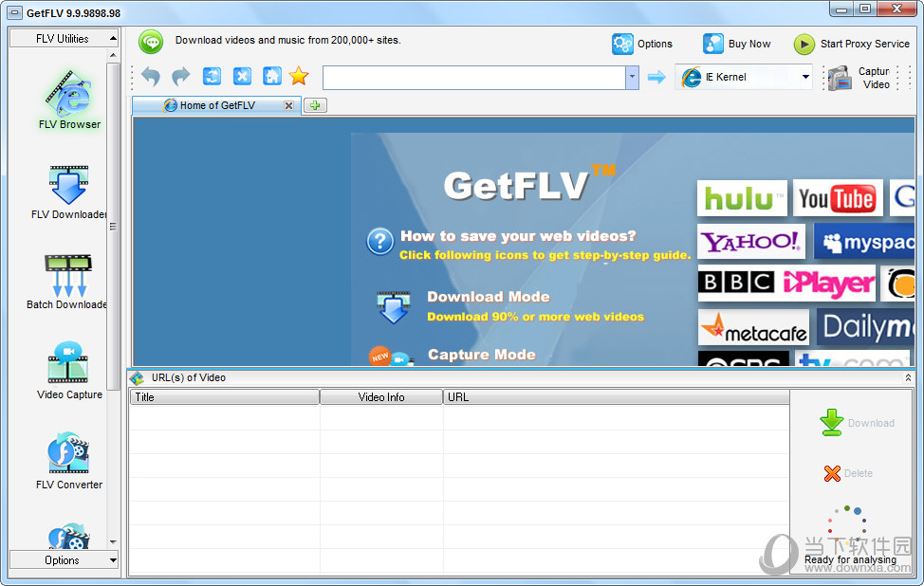The height and width of the screenshot is (586, 924).
Task: Sort by the Video Info column header
Action: 381,397
